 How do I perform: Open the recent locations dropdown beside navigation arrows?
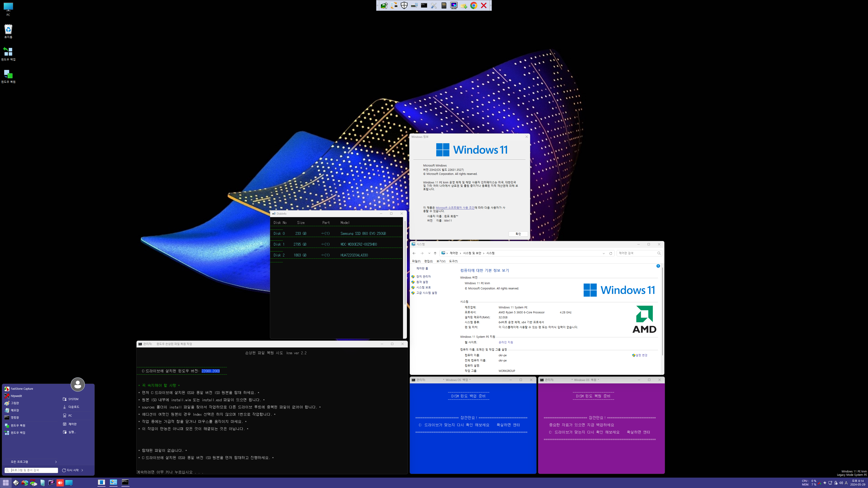(x=429, y=253)
